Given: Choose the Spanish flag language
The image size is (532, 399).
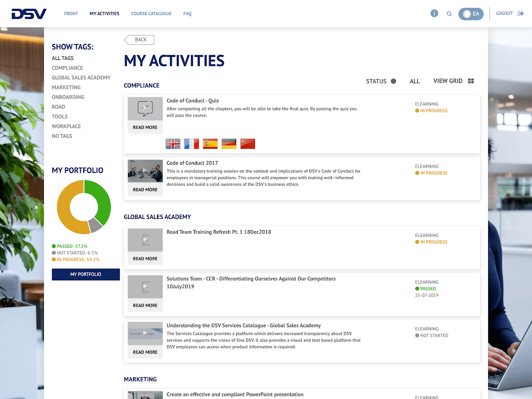Looking at the screenshot, I should pos(210,144).
